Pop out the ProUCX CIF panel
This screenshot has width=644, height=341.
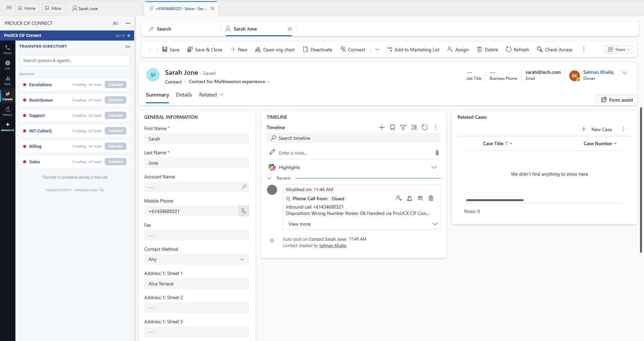[x=116, y=23]
